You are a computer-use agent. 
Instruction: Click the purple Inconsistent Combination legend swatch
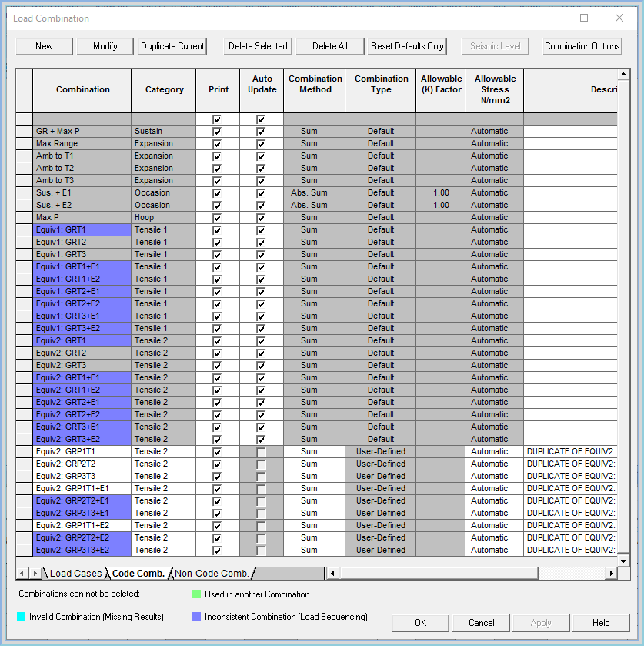[x=196, y=617]
